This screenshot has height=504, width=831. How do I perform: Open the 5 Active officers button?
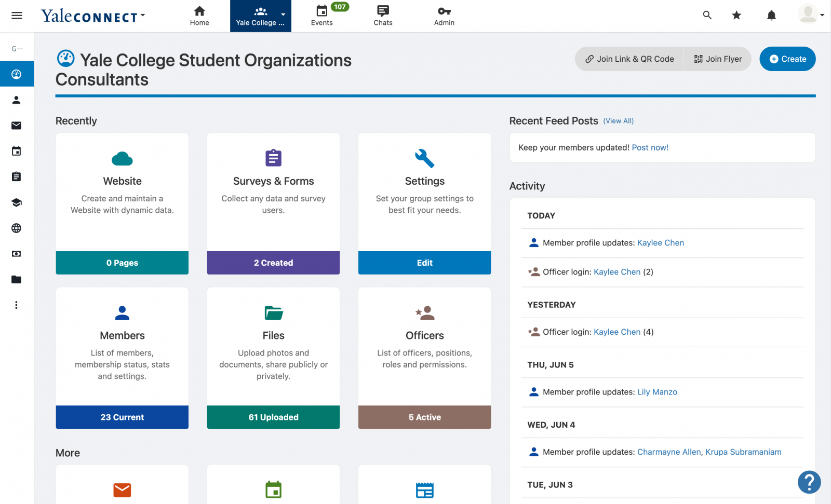pos(425,417)
